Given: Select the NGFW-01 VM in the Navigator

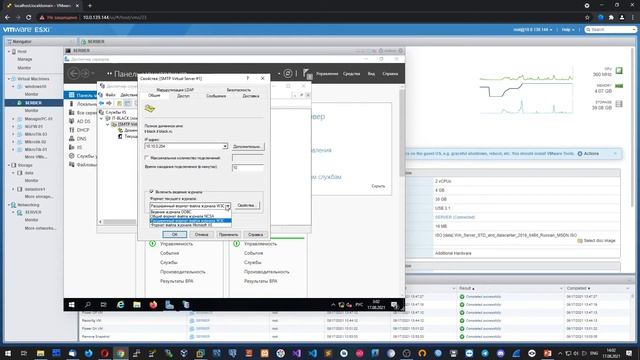Looking at the screenshot, I should coord(33,127).
